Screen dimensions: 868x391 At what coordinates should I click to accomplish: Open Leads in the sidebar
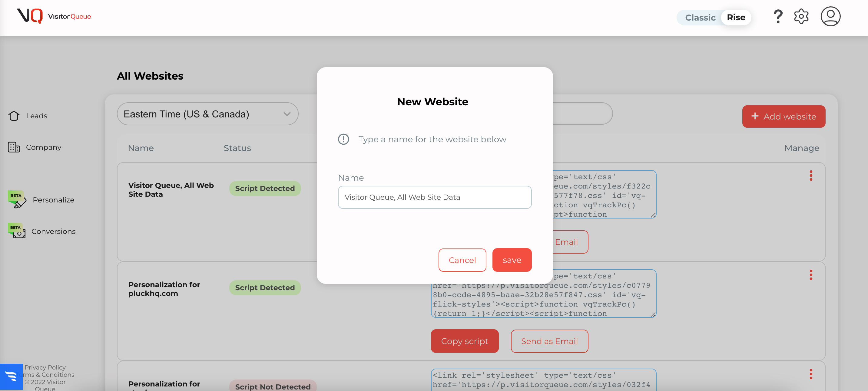(x=36, y=116)
